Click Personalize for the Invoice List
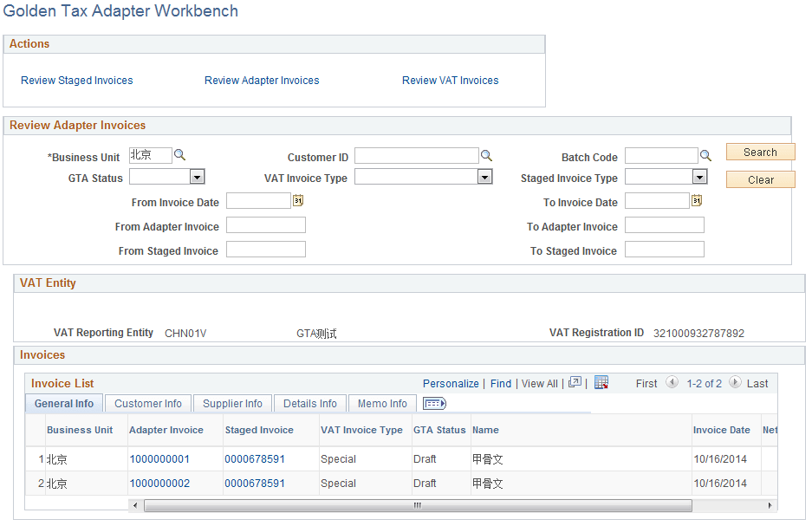This screenshot has width=812, height=526. pyautogui.click(x=451, y=382)
